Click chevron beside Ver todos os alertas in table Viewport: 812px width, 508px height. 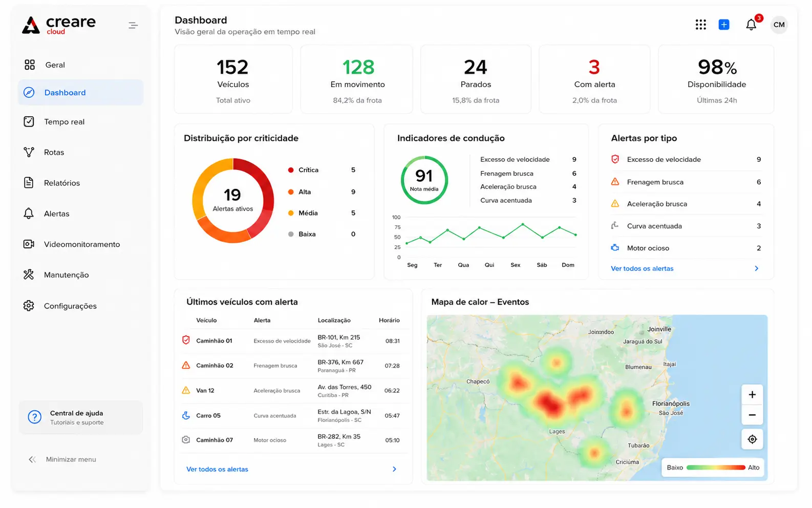[x=394, y=469]
